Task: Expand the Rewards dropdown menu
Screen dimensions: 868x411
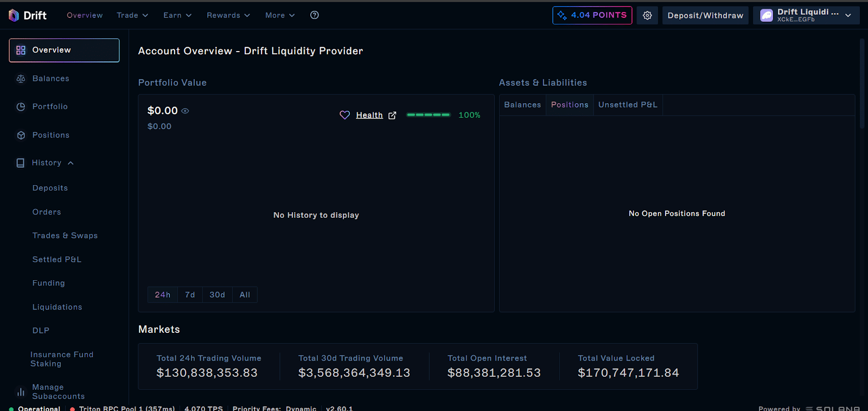Action: tap(228, 15)
